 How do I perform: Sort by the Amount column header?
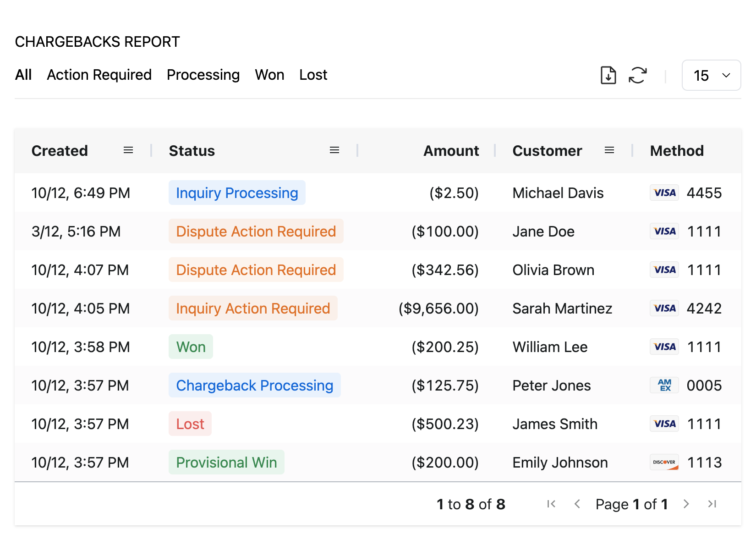click(x=451, y=151)
